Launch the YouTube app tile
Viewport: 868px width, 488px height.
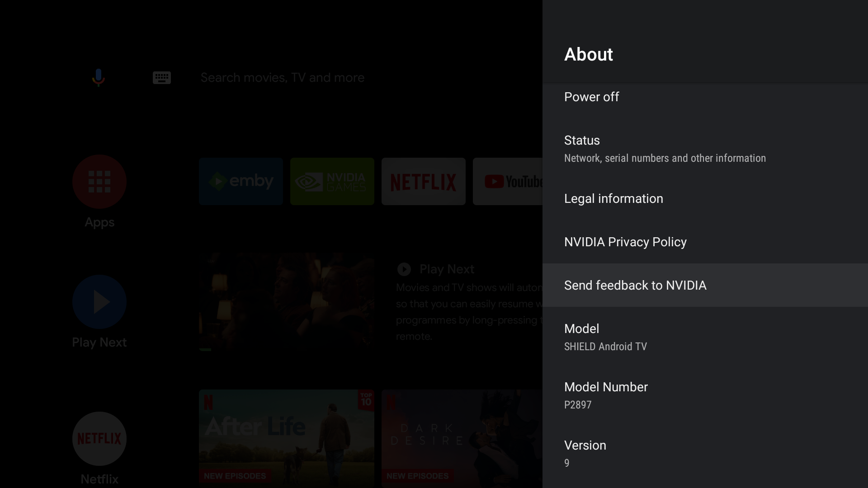point(508,181)
